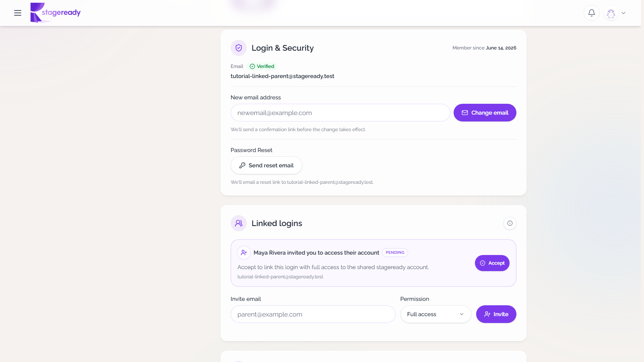644x362 pixels.
Task: Click the Send reset email button
Action: coord(266,165)
